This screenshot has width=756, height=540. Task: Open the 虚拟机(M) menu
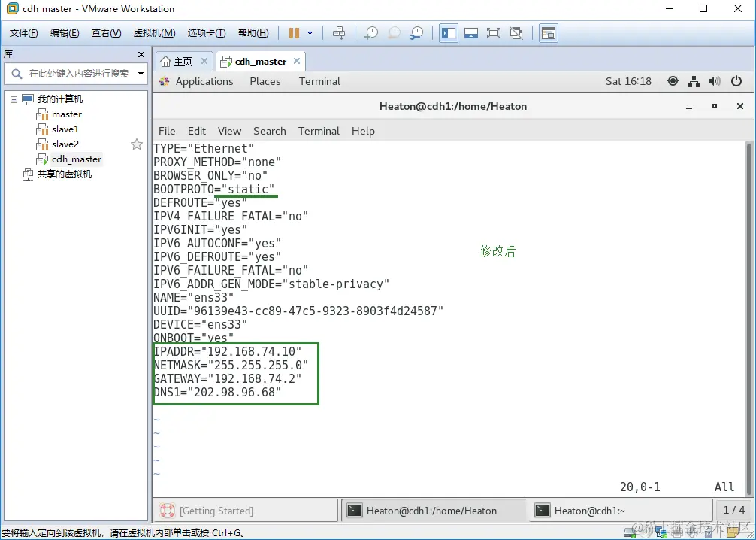click(154, 33)
